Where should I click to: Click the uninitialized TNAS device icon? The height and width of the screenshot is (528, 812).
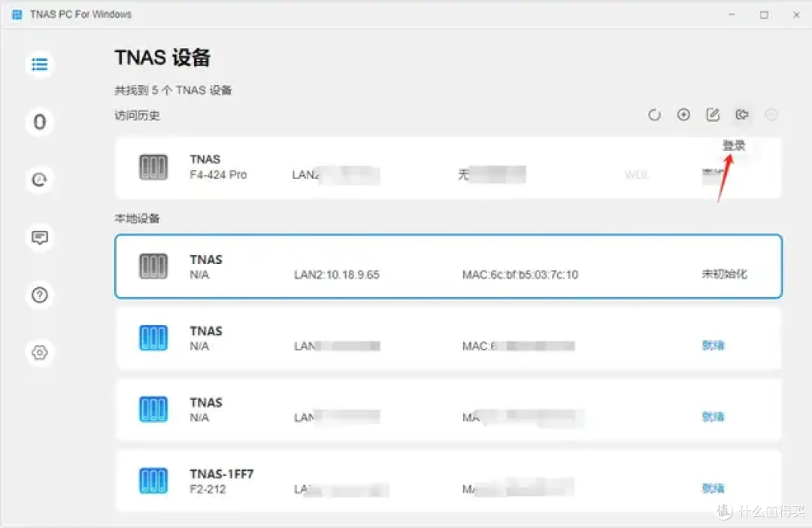click(153, 266)
